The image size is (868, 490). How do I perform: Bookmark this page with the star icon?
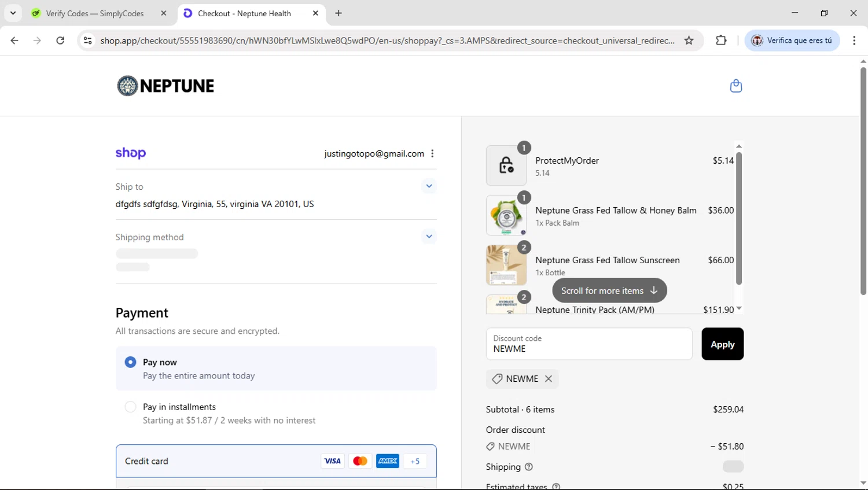[x=689, y=40]
